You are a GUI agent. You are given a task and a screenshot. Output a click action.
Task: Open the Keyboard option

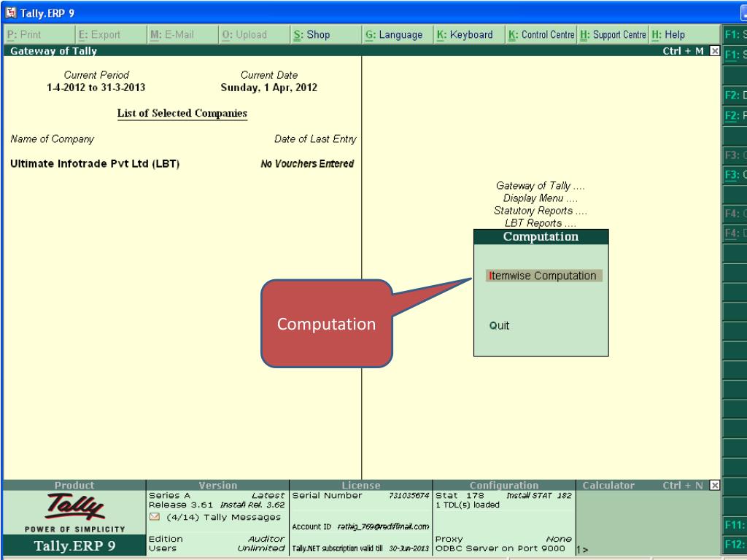tap(469, 35)
